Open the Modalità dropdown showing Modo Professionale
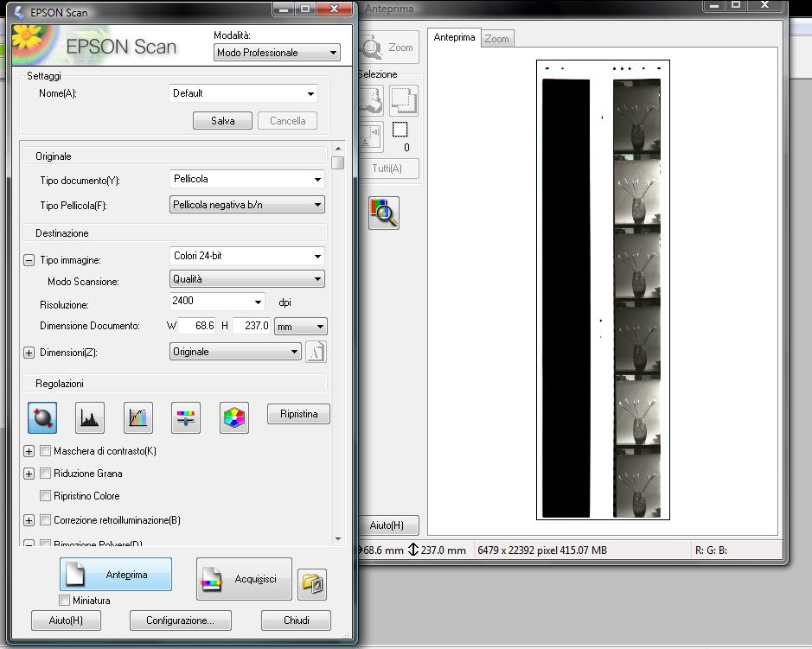This screenshot has height=649, width=812. click(277, 52)
